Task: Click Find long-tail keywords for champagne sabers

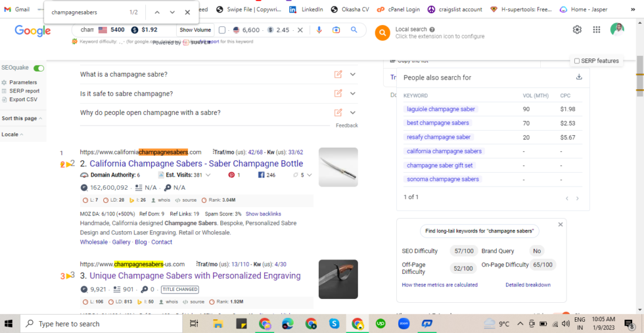Action: point(479,231)
